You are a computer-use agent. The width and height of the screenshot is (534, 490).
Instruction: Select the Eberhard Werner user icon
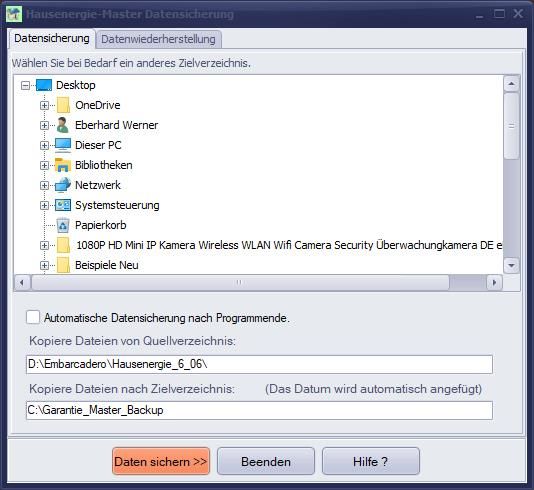63,125
